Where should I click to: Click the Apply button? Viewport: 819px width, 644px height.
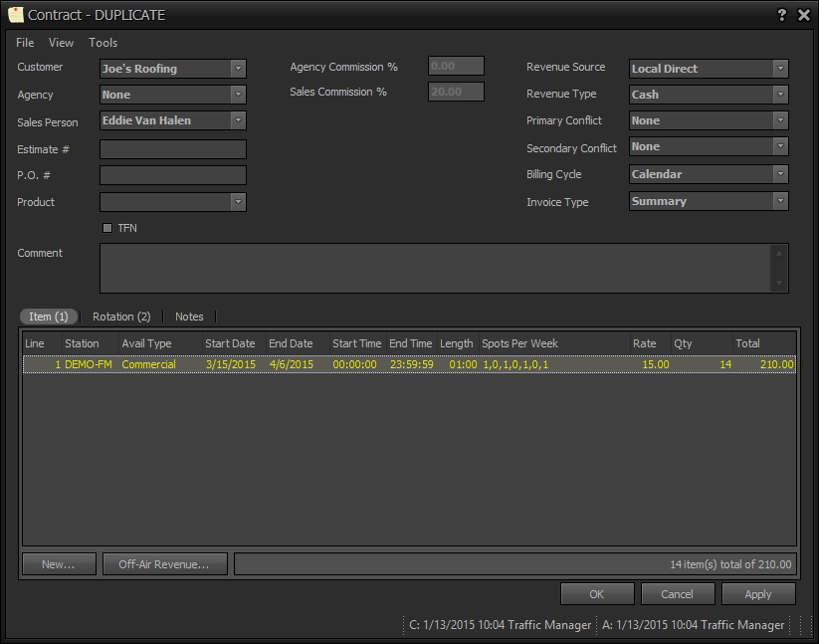tap(758, 594)
